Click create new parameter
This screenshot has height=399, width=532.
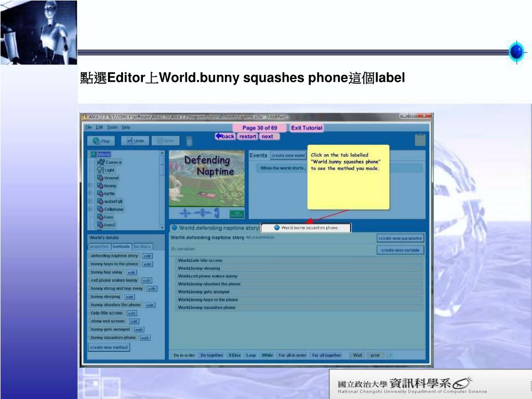(x=401, y=238)
